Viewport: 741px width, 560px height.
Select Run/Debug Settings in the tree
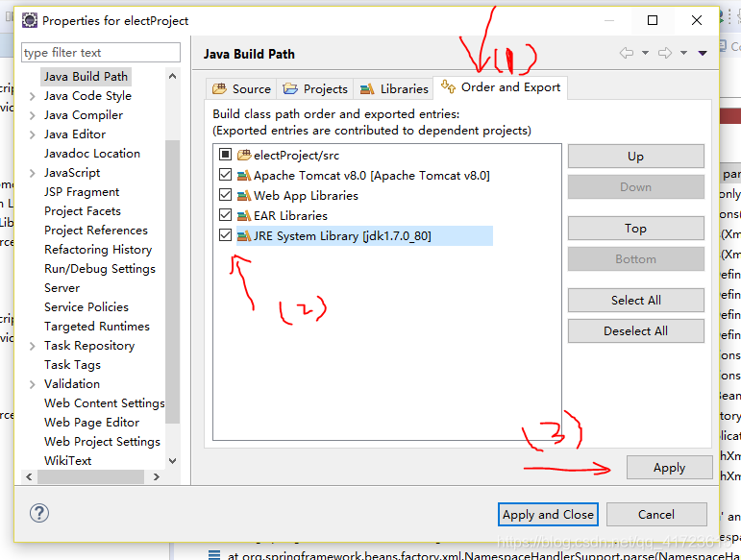(100, 269)
